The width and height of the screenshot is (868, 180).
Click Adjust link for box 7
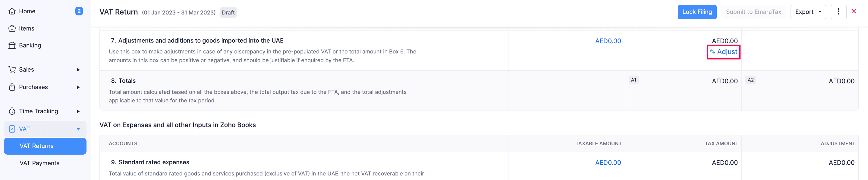click(723, 52)
